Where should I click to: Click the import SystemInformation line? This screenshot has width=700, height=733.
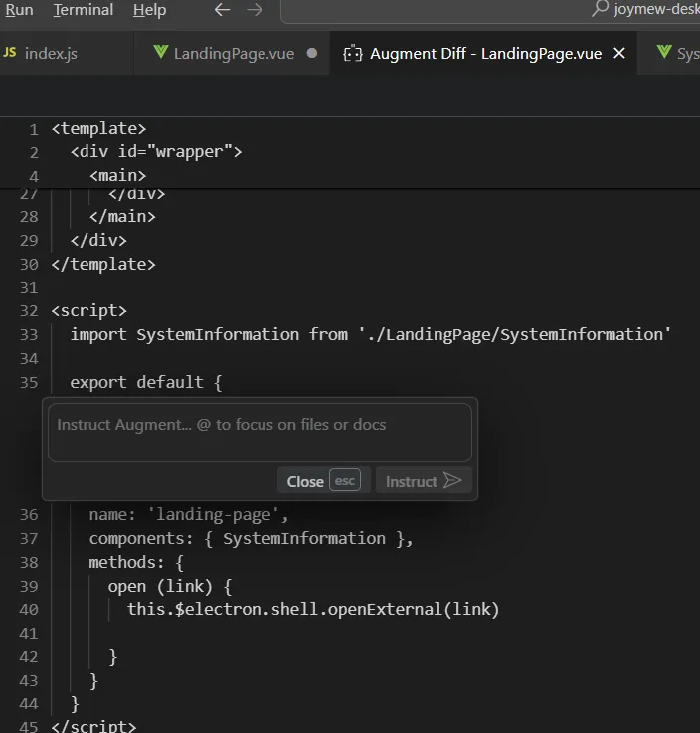(x=371, y=335)
